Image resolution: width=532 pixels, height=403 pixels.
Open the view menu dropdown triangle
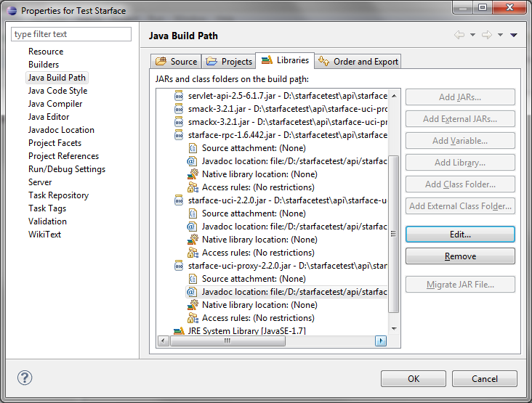tap(514, 35)
